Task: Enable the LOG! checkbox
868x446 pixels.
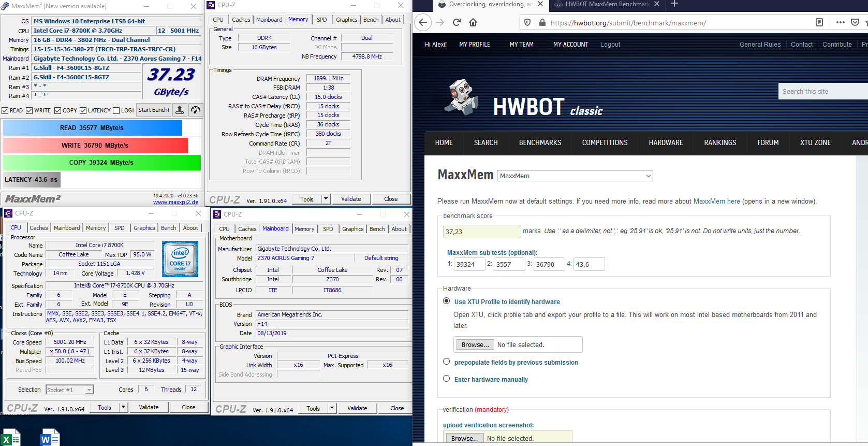Action: pyautogui.click(x=116, y=110)
